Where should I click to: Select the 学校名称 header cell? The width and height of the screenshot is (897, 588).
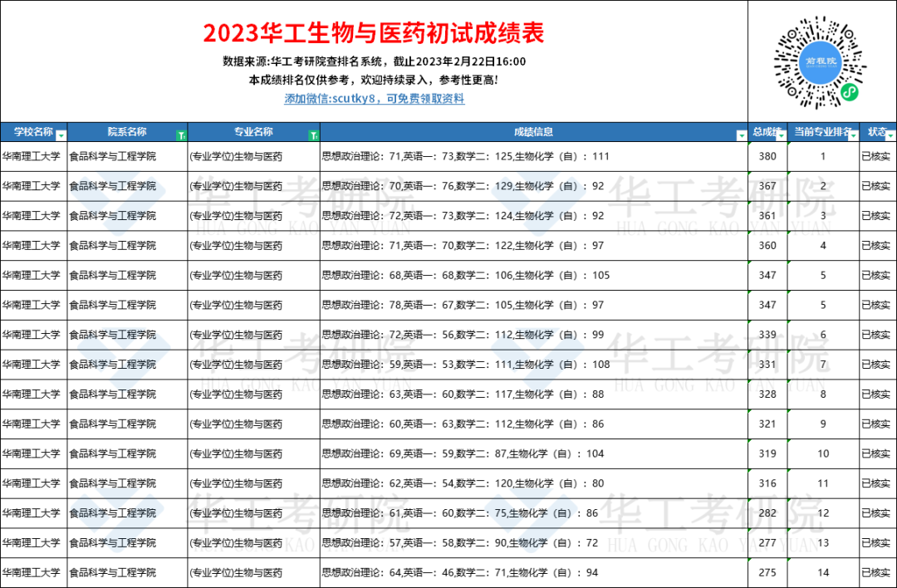click(34, 132)
